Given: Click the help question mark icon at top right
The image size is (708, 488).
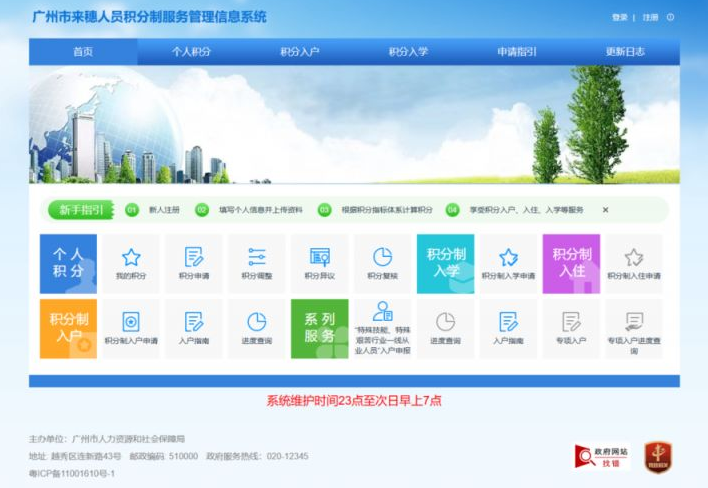Looking at the screenshot, I should click(x=671, y=17).
